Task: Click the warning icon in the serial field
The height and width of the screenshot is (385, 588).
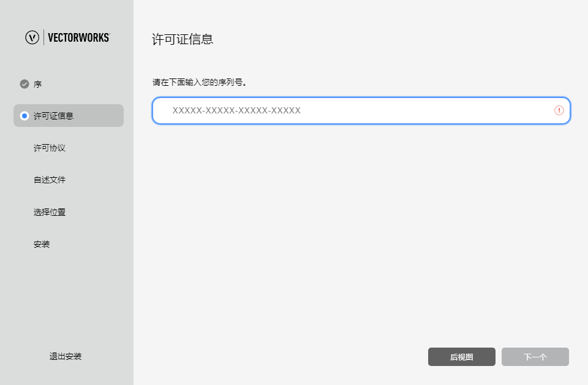Action: click(x=558, y=111)
